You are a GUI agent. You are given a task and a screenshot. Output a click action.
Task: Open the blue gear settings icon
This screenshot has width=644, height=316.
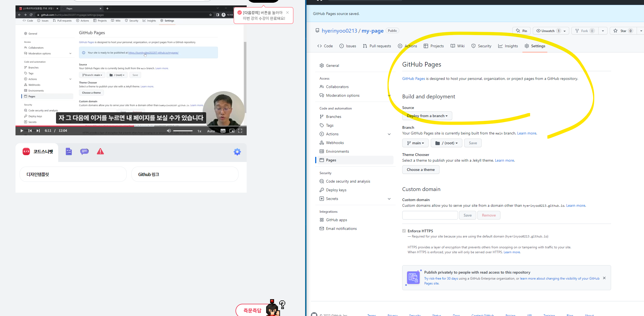(237, 152)
